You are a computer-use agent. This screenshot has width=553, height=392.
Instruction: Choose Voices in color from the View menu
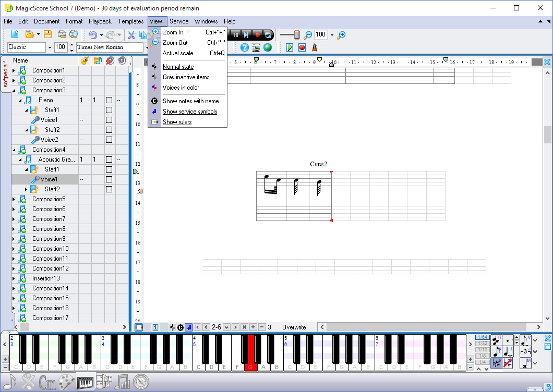point(187,88)
